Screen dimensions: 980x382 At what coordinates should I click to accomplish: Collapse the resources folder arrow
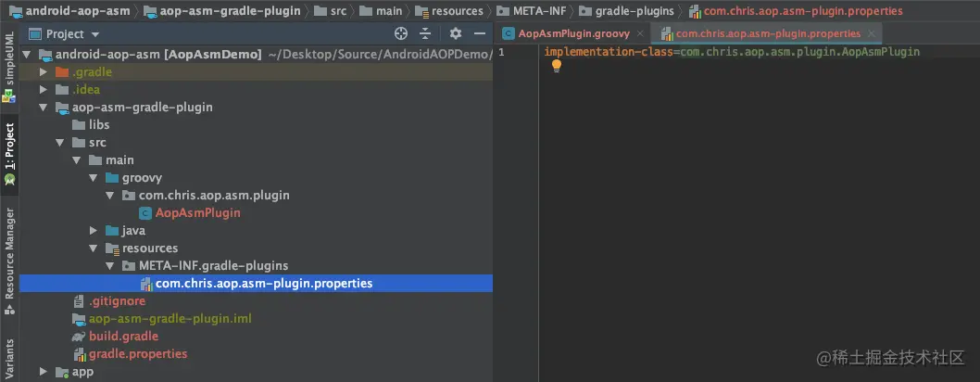94,248
